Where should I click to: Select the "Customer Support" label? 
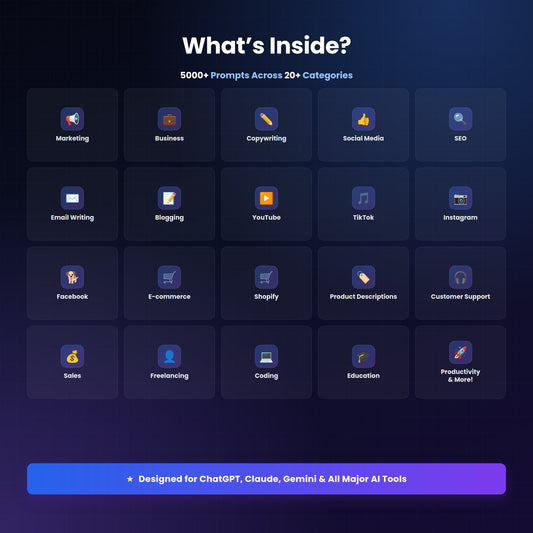(x=460, y=297)
